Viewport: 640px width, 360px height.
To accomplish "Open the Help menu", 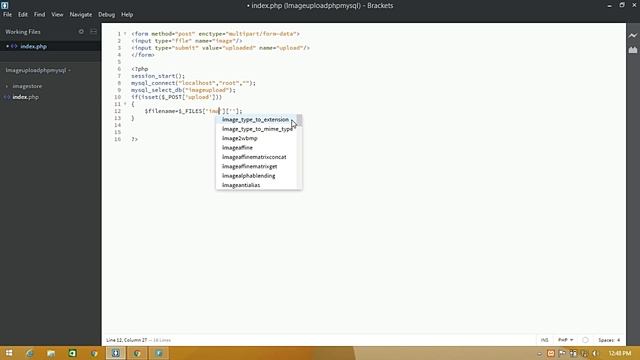I will (x=127, y=15).
